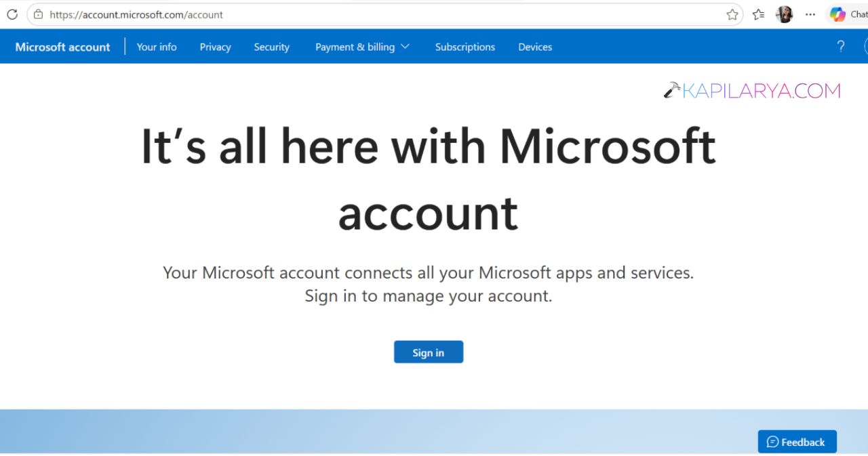The image size is (868, 456).
Task: Click the Feedback speech bubble icon
Action: click(772, 442)
